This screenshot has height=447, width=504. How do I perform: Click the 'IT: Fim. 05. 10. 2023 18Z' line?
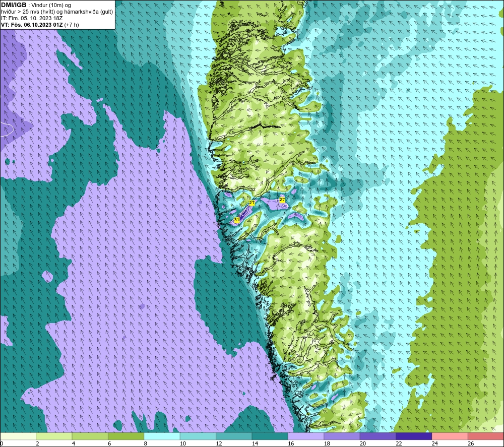click(32, 18)
